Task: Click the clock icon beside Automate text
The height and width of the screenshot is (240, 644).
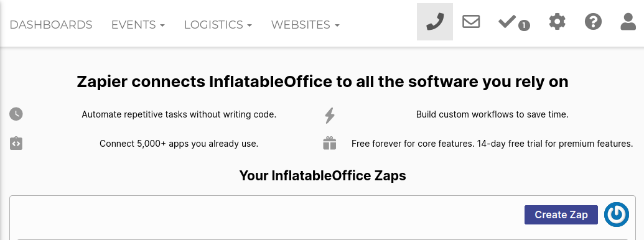Action: [16, 114]
